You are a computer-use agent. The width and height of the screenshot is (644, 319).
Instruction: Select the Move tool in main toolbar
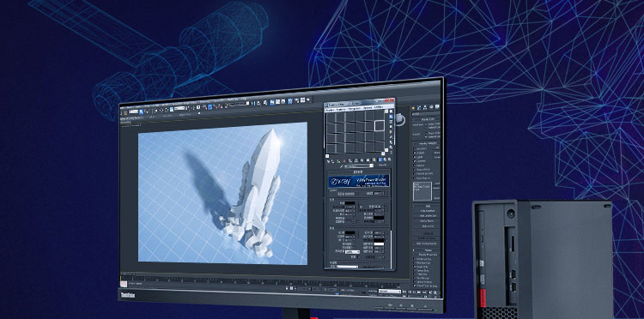[x=161, y=111]
